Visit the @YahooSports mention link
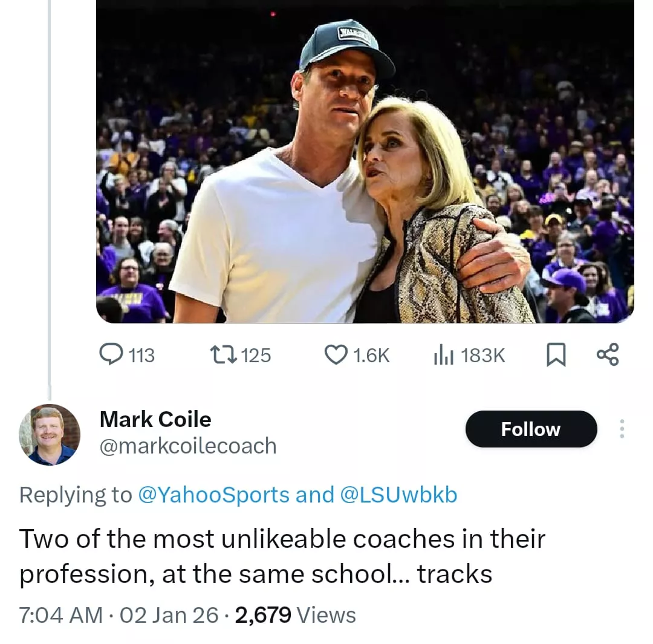653x644 pixels. 214,495
